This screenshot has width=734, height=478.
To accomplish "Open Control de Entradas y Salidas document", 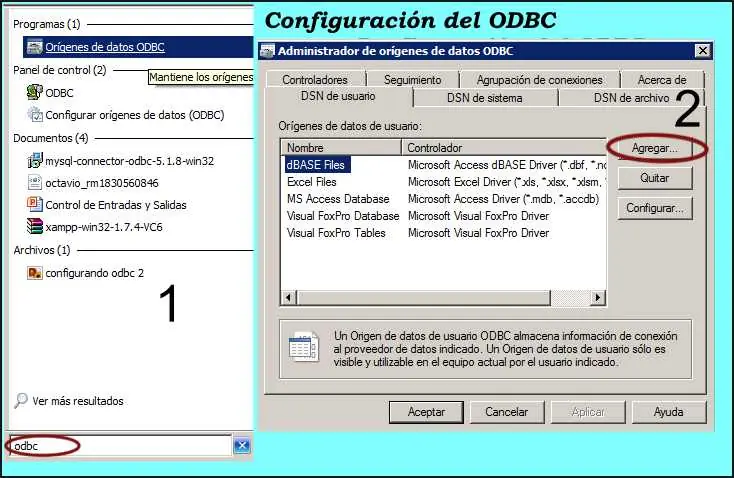I will tap(116, 205).
